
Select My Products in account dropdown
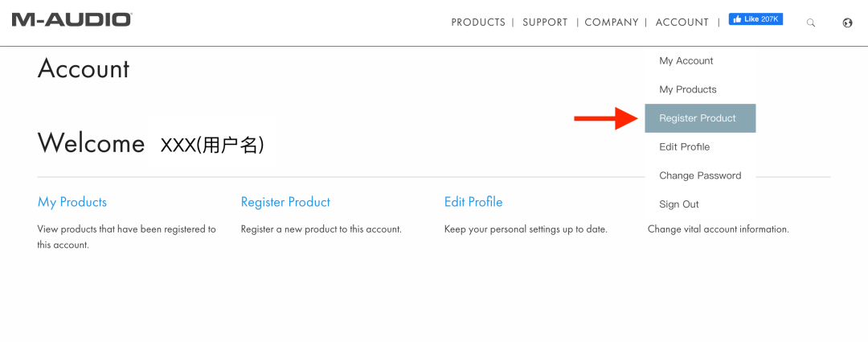688,89
